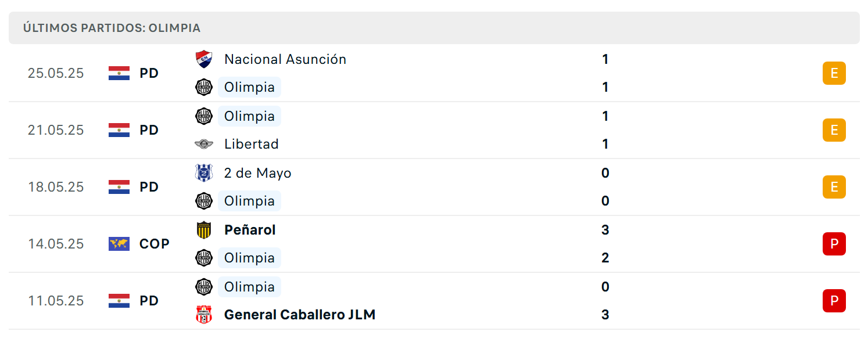Select highlighted Olimpia label in 18.05.25 match
The width and height of the screenshot is (868, 342).
(249, 201)
